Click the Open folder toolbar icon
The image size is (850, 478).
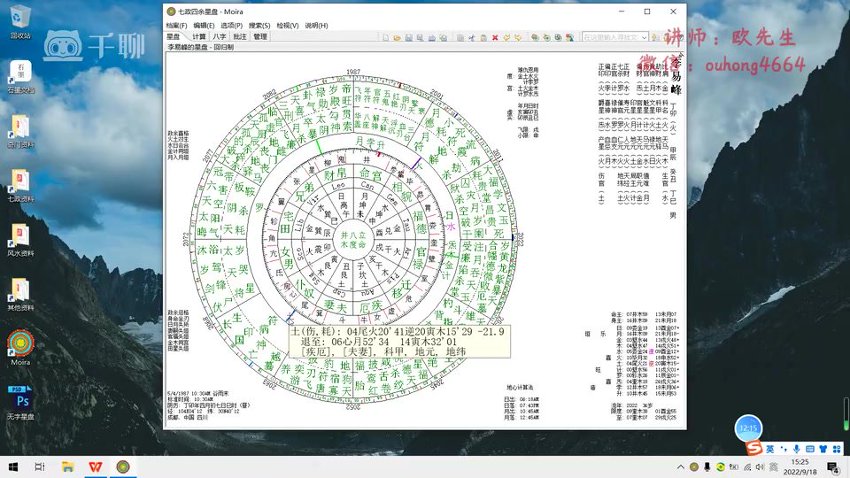[397, 37]
